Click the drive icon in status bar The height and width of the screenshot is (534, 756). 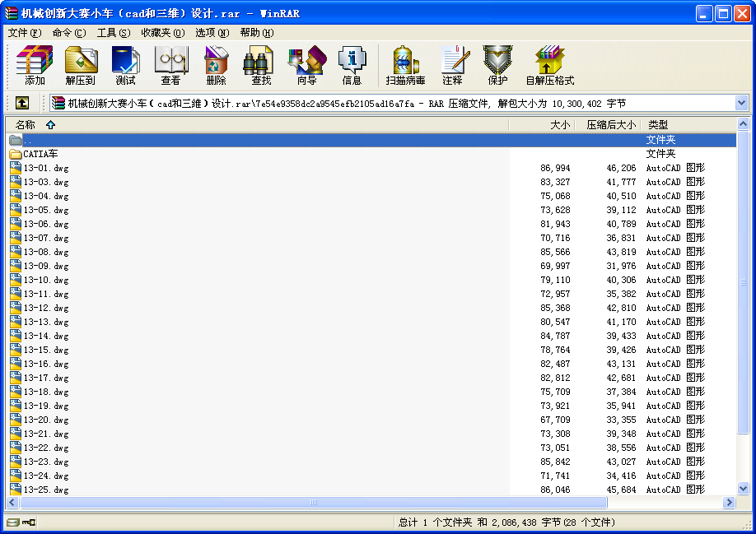pyautogui.click(x=13, y=522)
